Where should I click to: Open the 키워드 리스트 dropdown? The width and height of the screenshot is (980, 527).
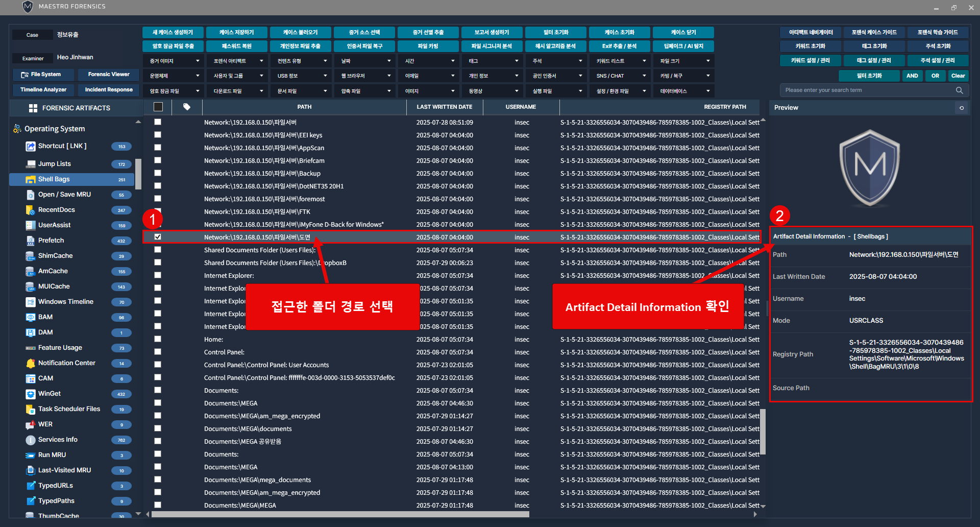pyautogui.click(x=619, y=61)
